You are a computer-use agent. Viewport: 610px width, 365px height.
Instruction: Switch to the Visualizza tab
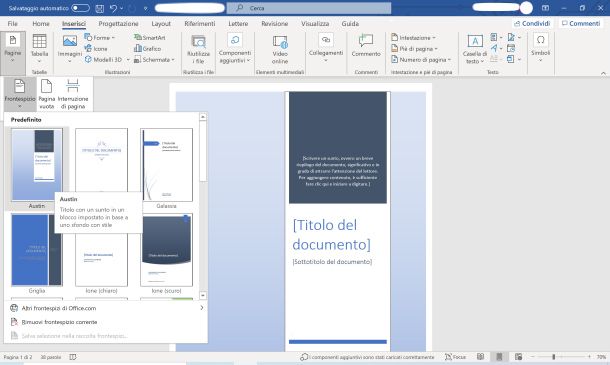tap(315, 24)
